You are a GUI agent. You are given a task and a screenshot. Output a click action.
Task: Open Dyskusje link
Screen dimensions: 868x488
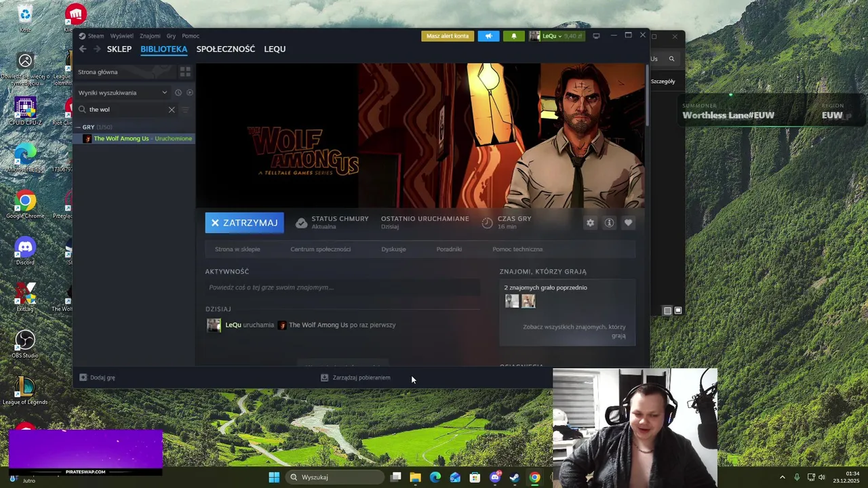pos(393,249)
